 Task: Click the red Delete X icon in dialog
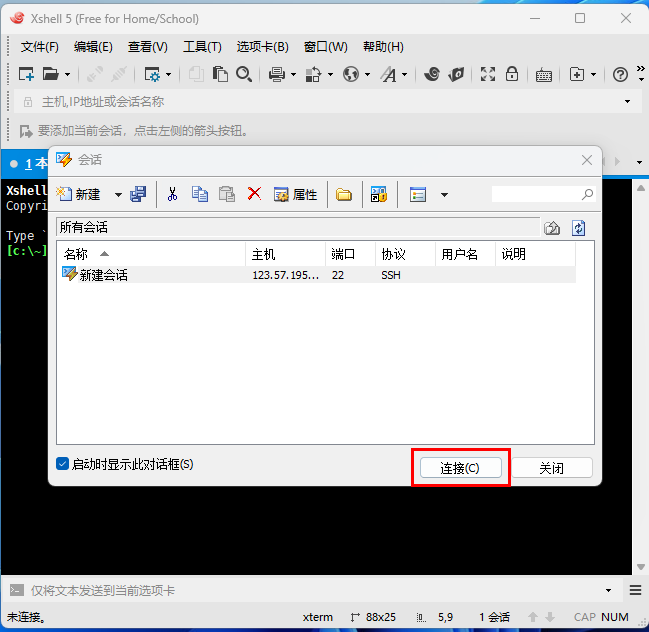click(x=254, y=193)
